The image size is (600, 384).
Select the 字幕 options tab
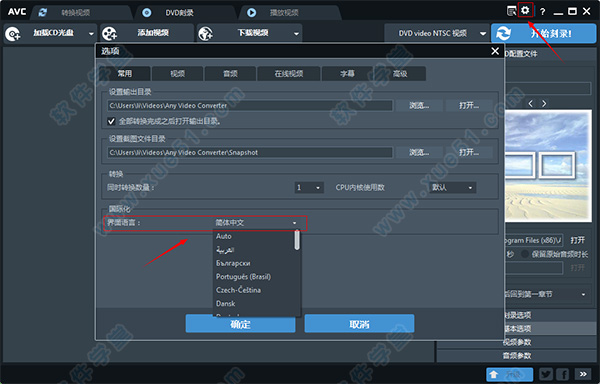click(347, 73)
